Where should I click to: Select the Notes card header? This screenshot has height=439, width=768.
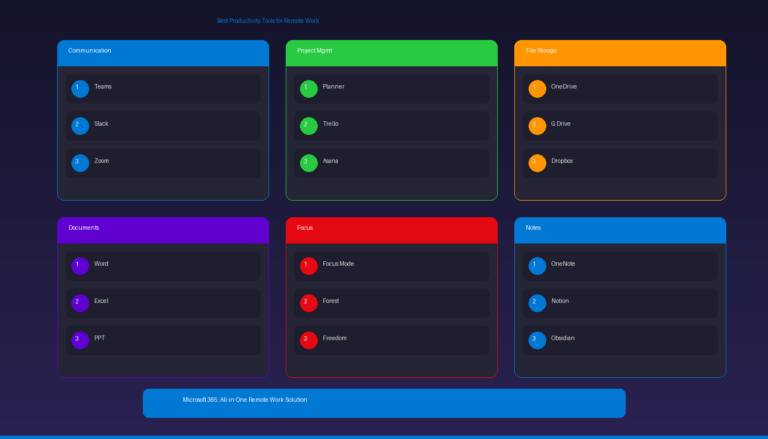[620, 230]
